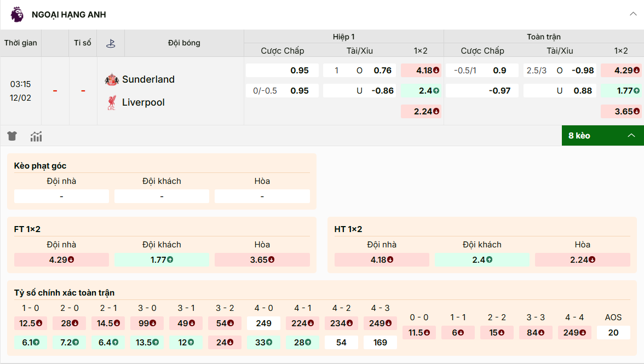644x364 pixels.
Task: Click the live stream column icon
Action: [x=111, y=43]
